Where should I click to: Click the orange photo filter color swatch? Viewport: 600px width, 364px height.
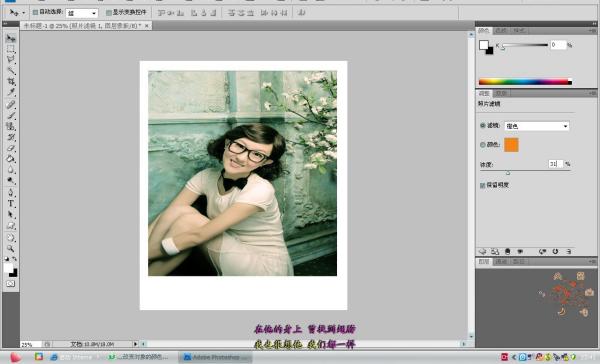511,145
